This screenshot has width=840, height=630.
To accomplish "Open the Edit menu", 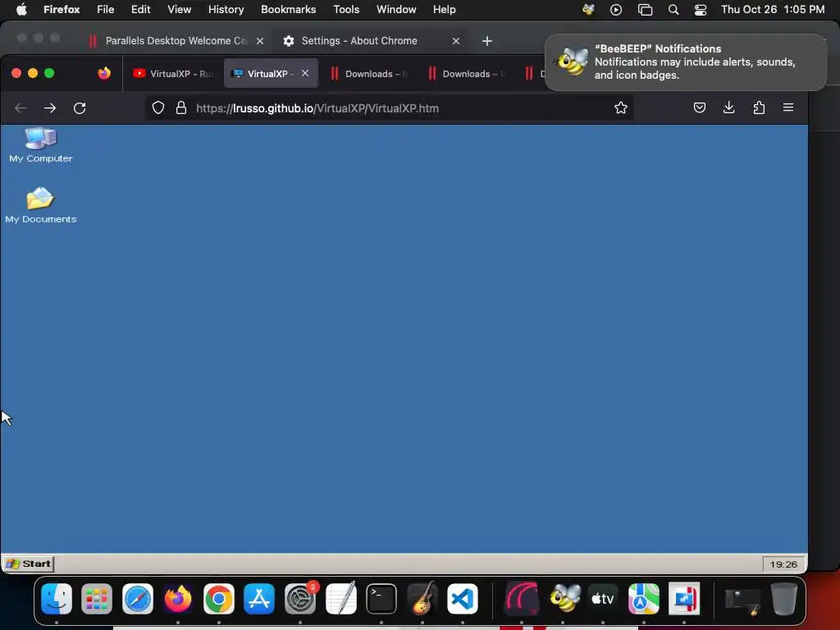I will pos(140,10).
